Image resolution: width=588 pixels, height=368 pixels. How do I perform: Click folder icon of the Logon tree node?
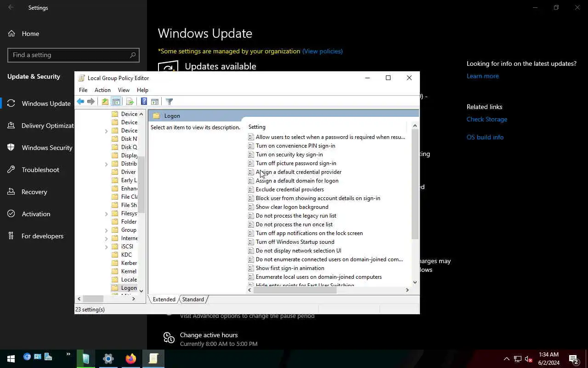point(115,288)
